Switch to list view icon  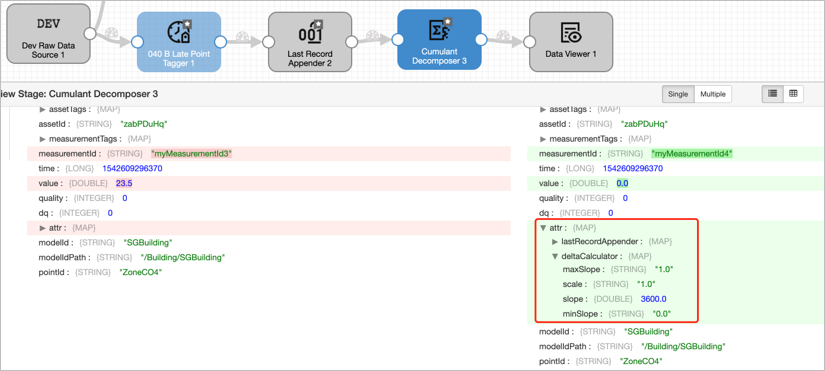click(772, 94)
